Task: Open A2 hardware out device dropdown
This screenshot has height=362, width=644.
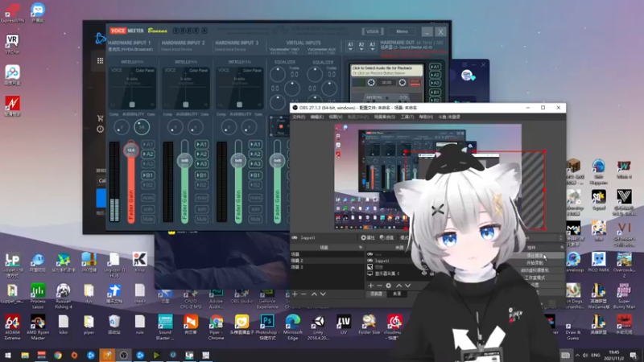Action: click(361, 46)
